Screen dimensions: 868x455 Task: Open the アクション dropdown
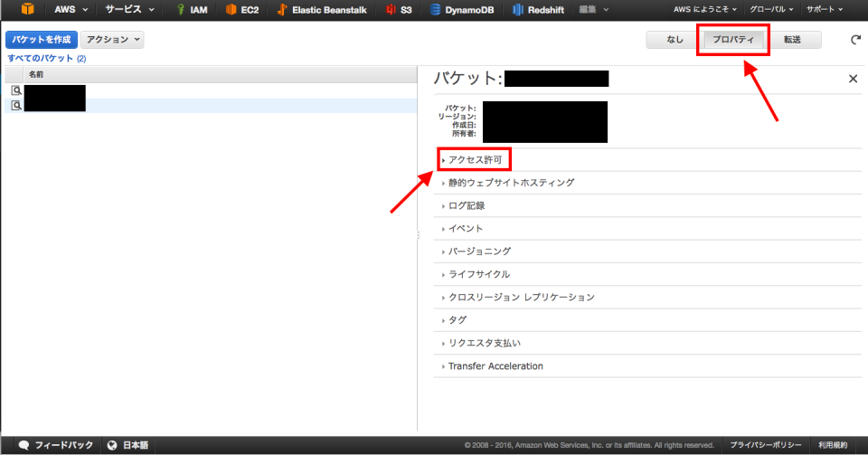[112, 40]
